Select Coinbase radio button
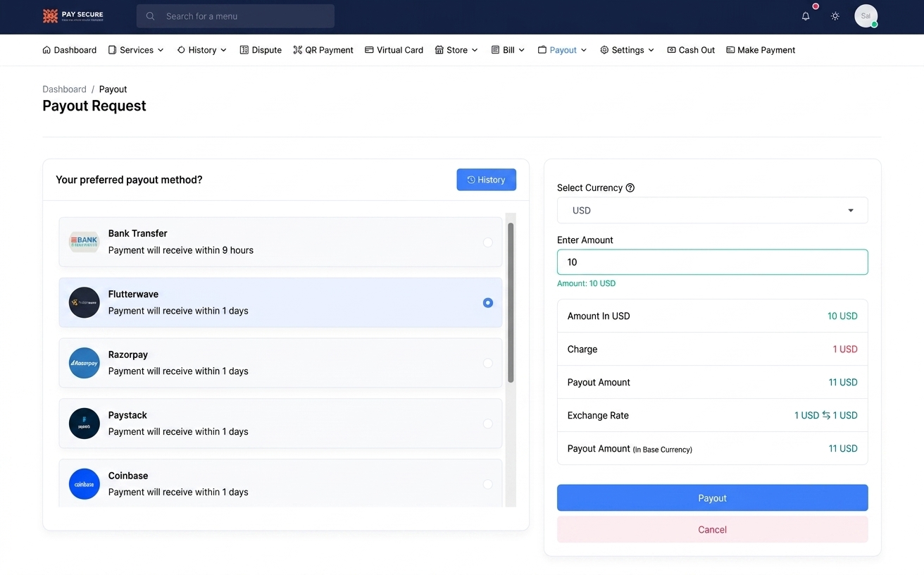The height and width of the screenshot is (575, 924). coord(488,484)
